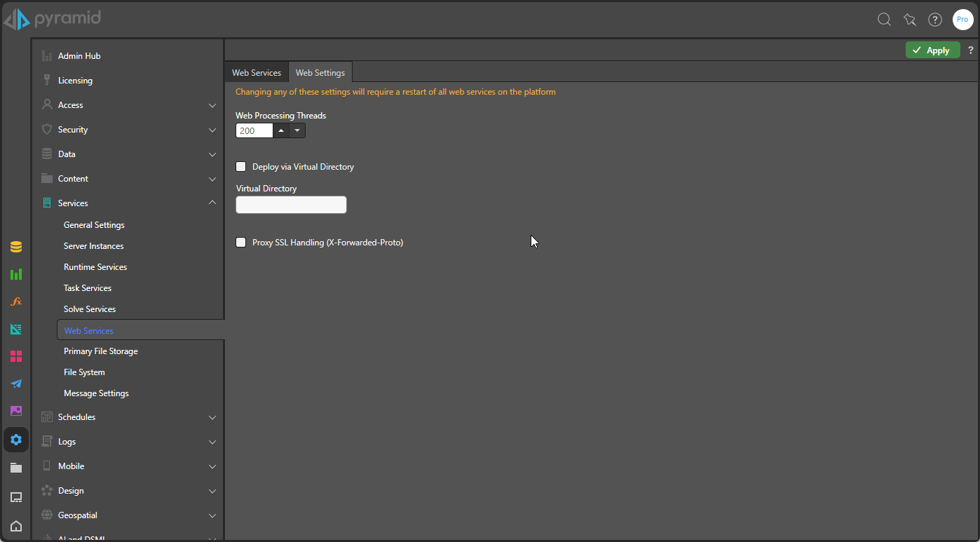Switch to the Web Services tab
The width and height of the screenshot is (980, 542).
(x=257, y=72)
